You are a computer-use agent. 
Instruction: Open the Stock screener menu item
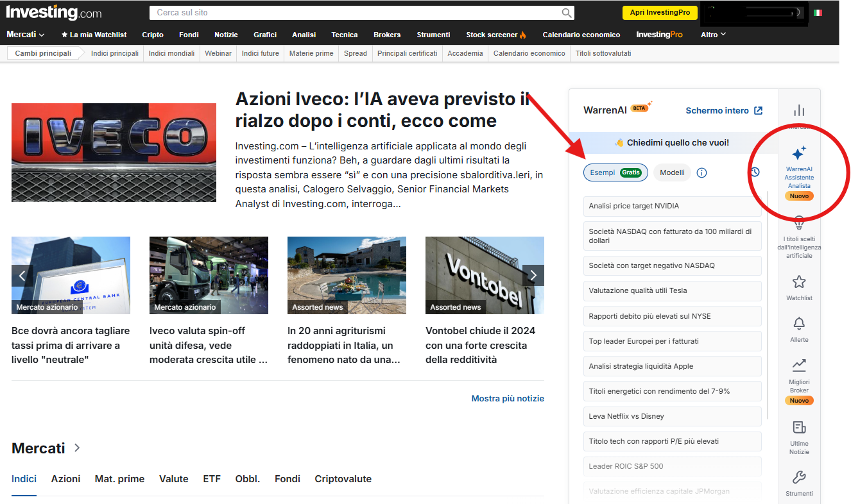[x=496, y=35]
